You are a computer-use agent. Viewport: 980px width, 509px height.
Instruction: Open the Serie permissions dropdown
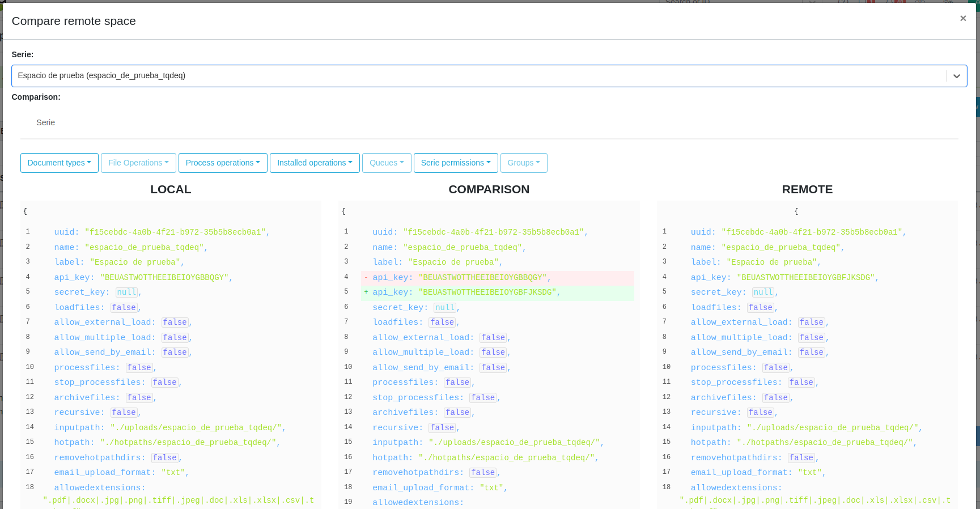(x=456, y=163)
